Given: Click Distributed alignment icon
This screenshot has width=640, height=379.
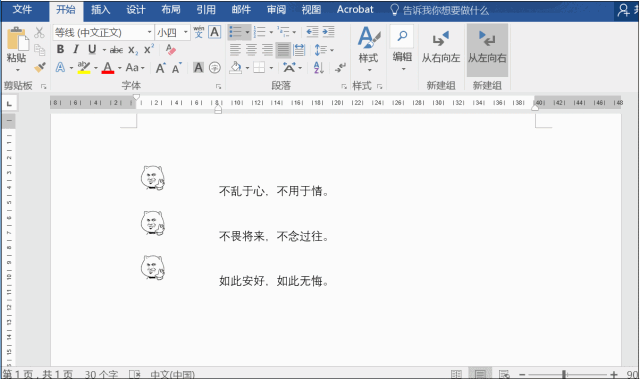Looking at the screenshot, I should 299,50.
